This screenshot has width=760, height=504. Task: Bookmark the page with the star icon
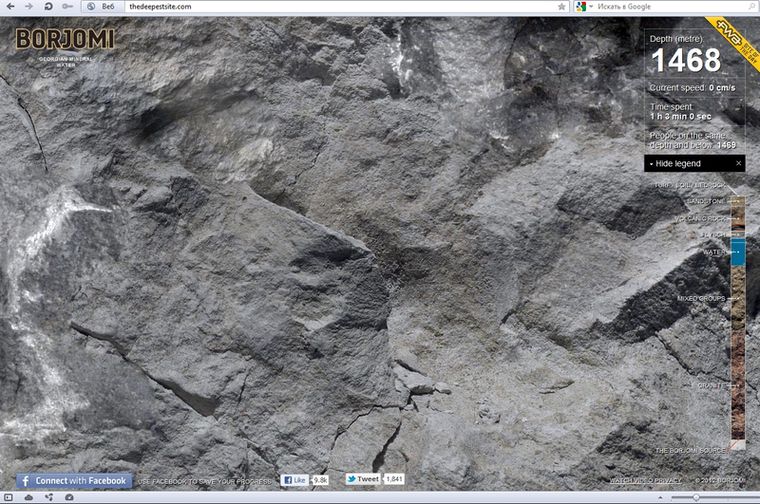[x=563, y=6]
